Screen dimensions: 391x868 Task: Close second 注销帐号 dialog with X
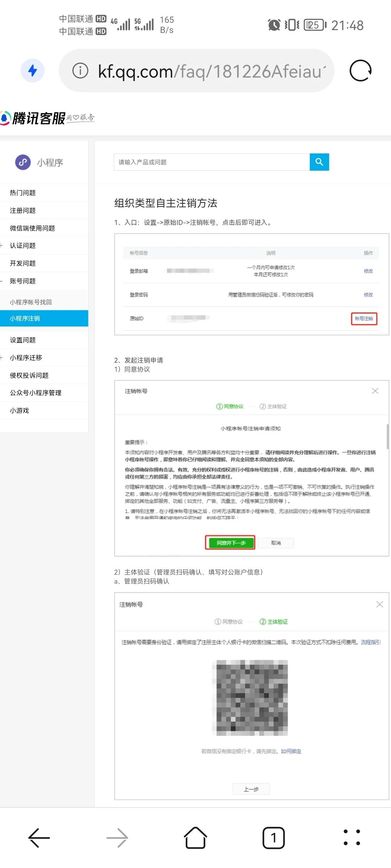coord(379,604)
